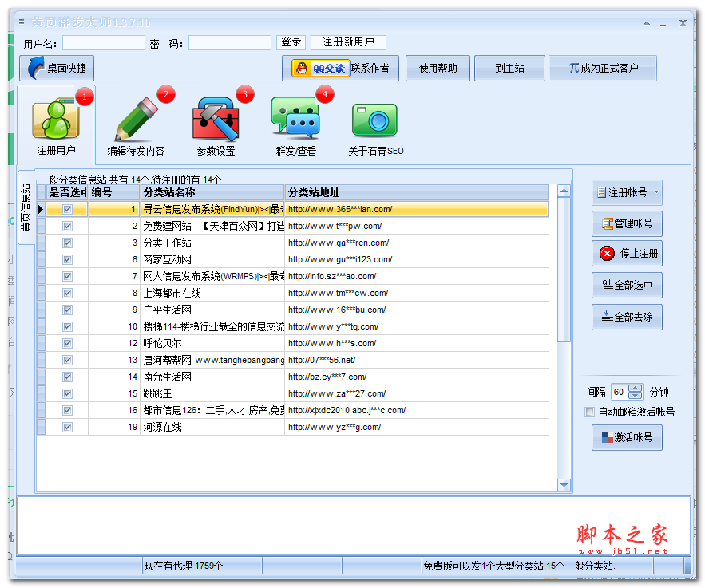Click the site list vertical scrollbar down arrow
The image size is (705, 588).
[564, 485]
